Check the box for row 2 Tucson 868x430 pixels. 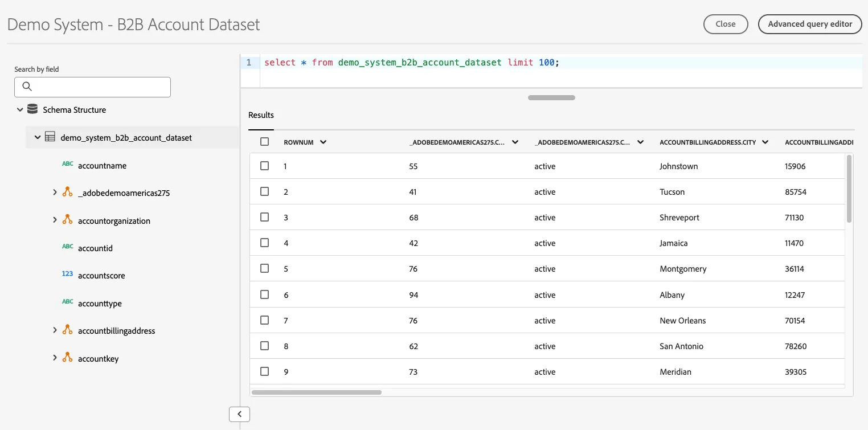[264, 191]
